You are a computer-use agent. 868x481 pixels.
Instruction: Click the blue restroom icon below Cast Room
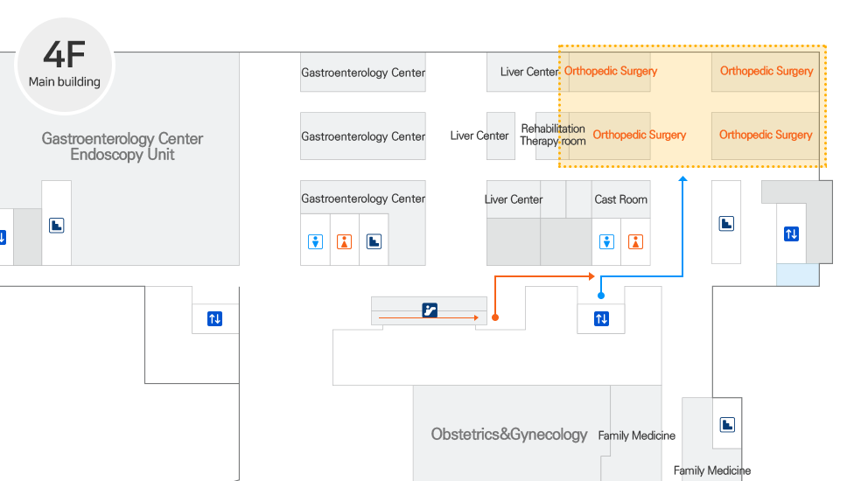point(606,241)
